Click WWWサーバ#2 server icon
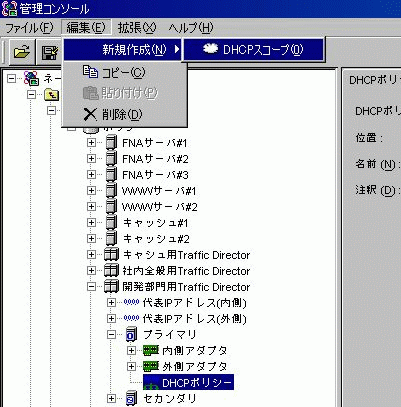This screenshot has width=401, height=407. [x=111, y=207]
